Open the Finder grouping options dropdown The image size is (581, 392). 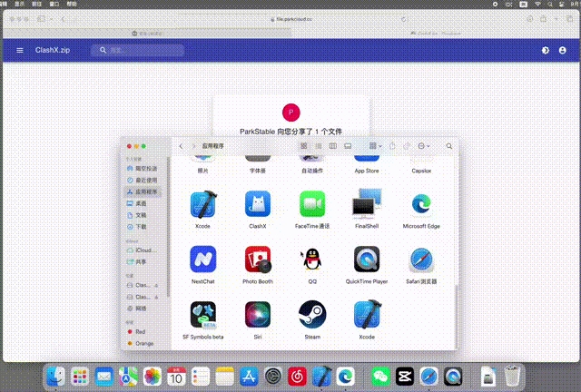click(x=374, y=145)
